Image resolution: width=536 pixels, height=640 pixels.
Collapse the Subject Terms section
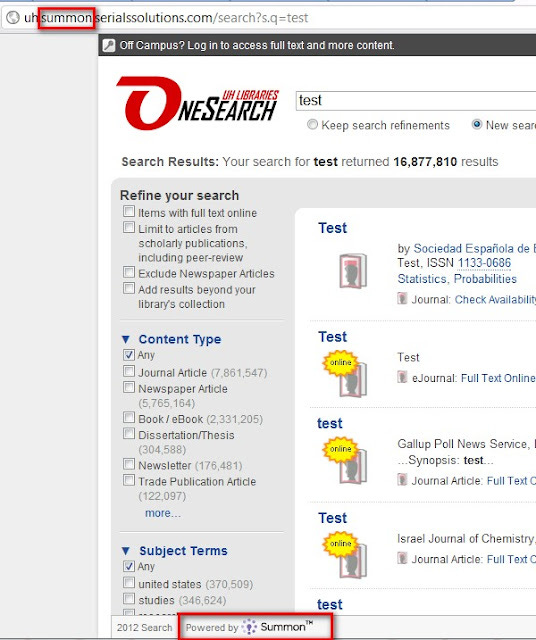pos(126,551)
